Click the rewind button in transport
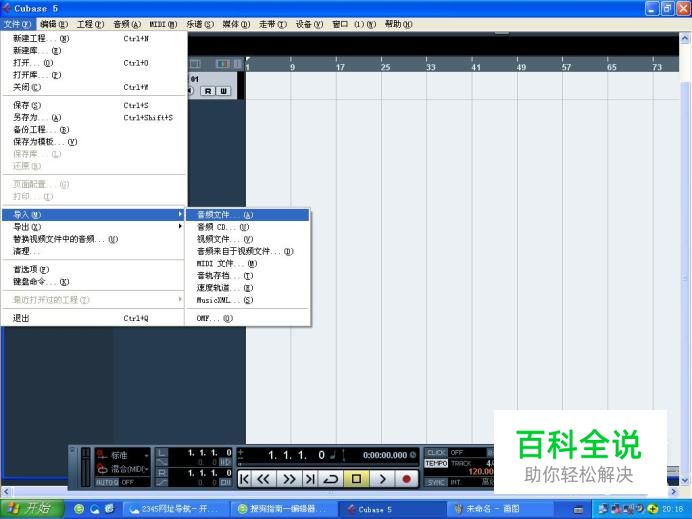Screen dimensions: 692x519 (264, 479)
